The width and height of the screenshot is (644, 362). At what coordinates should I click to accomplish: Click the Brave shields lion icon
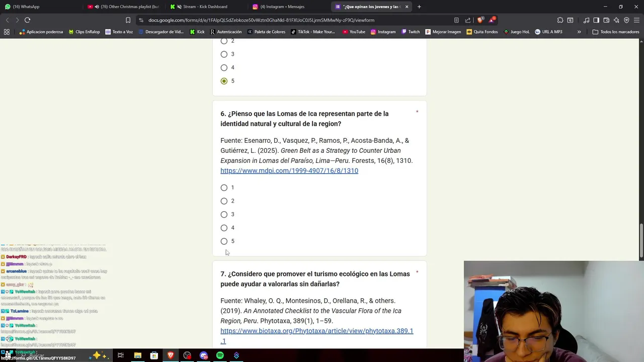[480, 20]
